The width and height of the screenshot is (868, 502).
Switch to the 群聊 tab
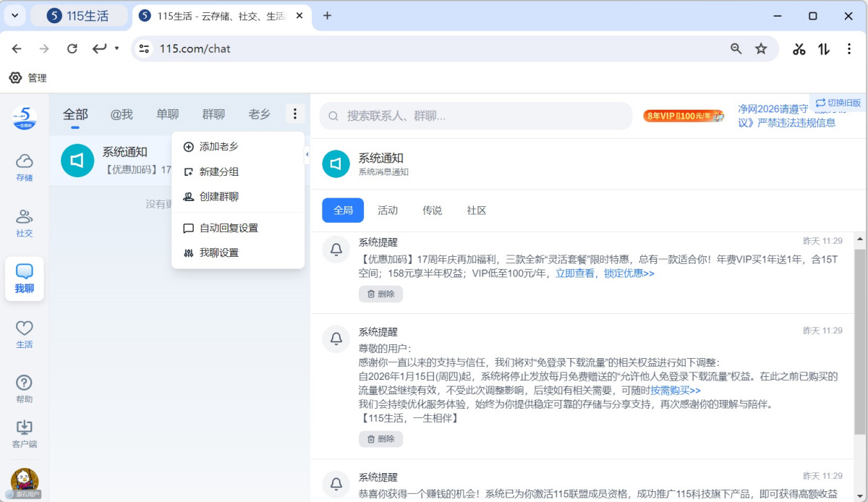pyautogui.click(x=213, y=114)
